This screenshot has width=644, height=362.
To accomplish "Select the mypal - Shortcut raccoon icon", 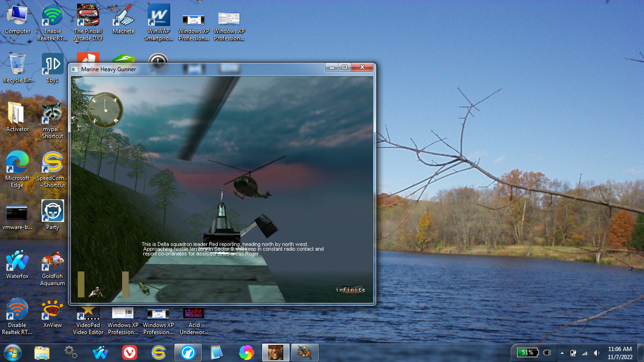I will (x=52, y=121).
